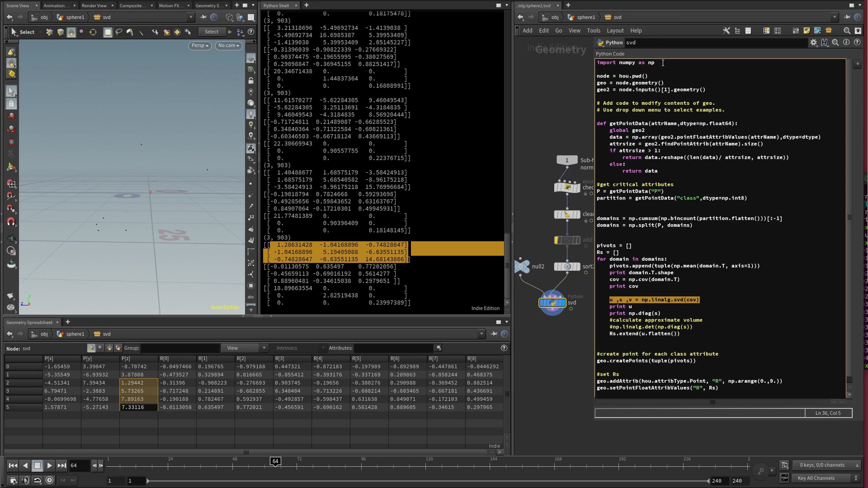The width and height of the screenshot is (868, 488).
Task: Toggle box (rectangle) picking mode
Action: pyautogui.click(x=108, y=32)
